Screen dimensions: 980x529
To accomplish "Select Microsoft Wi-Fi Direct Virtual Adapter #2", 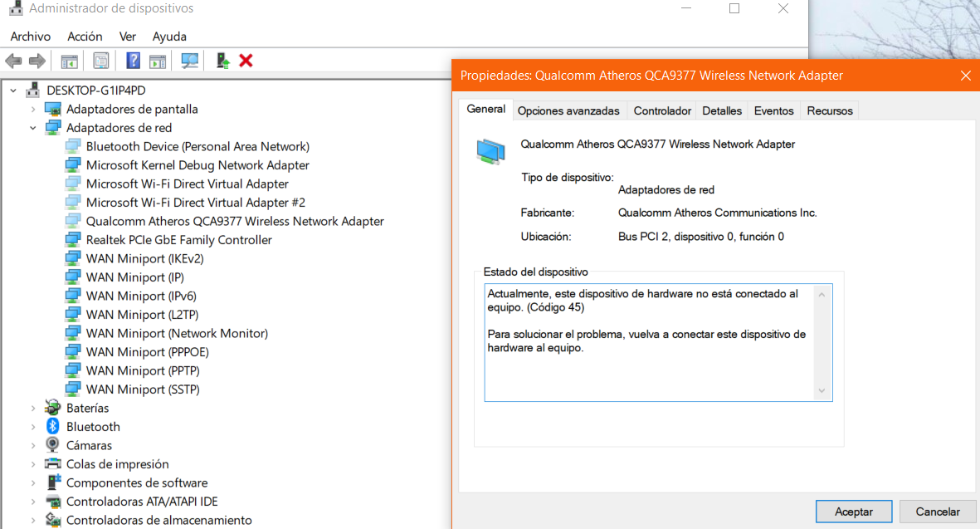I will pyautogui.click(x=196, y=203).
